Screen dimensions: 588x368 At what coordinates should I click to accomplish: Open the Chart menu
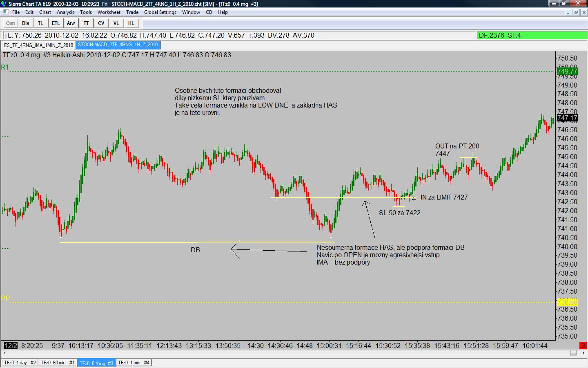pos(45,12)
